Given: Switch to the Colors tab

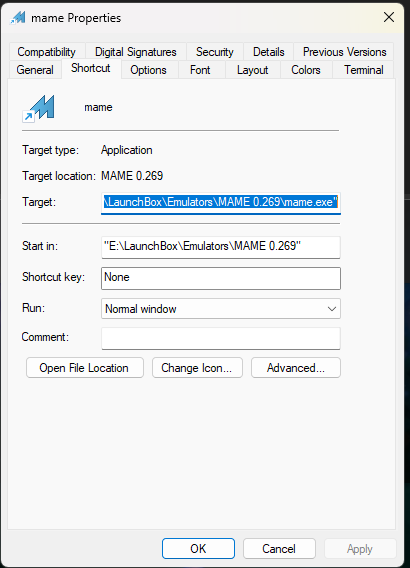Looking at the screenshot, I should pos(306,70).
